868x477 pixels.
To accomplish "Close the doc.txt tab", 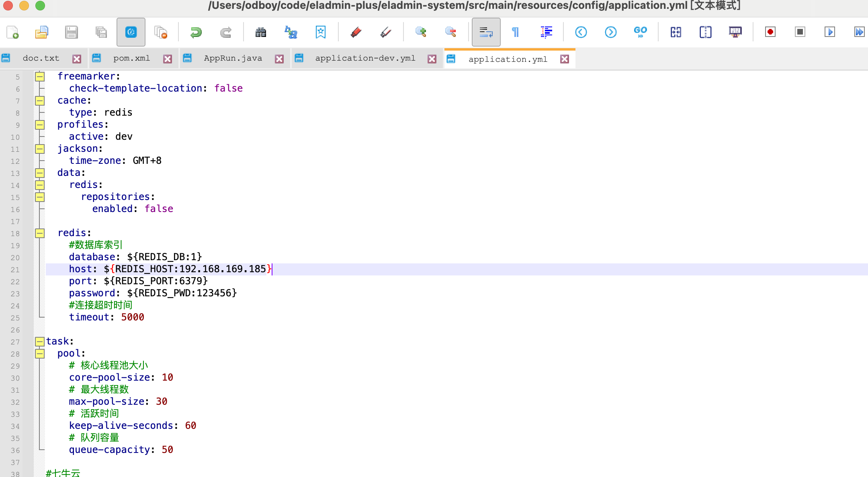I will pyautogui.click(x=77, y=59).
